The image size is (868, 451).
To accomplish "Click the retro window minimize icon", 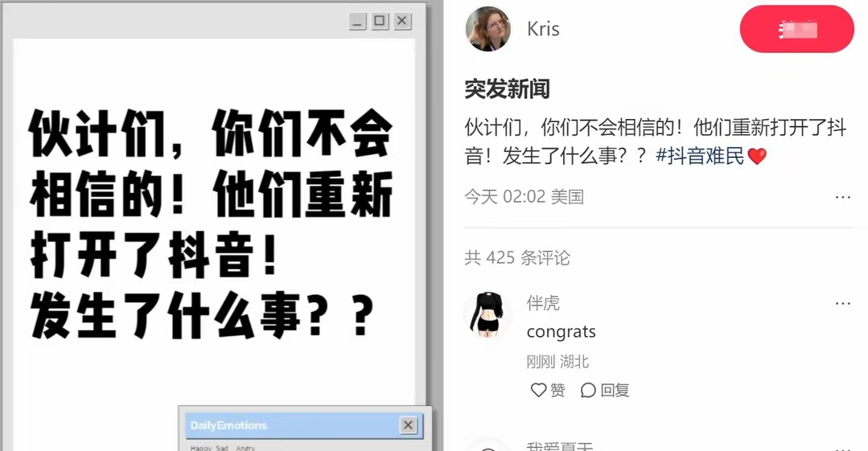I will 358,22.
